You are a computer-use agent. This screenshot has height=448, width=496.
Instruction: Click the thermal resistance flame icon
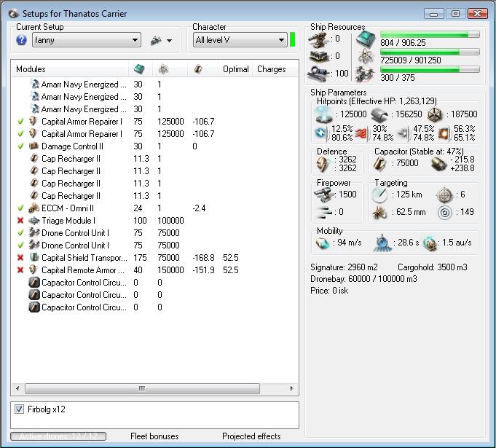click(x=361, y=133)
